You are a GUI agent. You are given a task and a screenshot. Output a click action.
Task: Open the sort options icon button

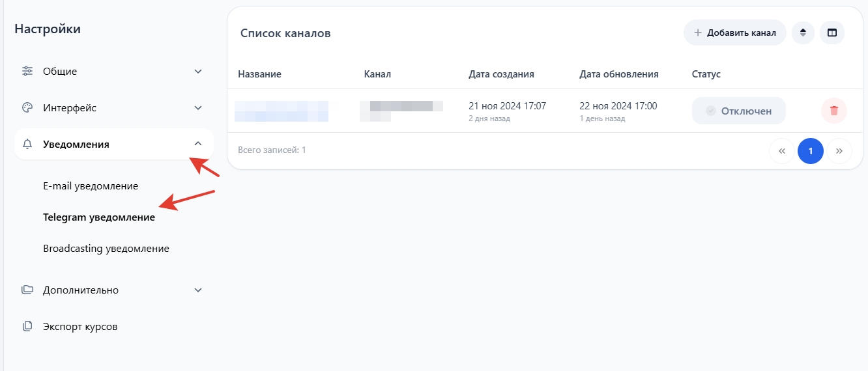tap(803, 33)
